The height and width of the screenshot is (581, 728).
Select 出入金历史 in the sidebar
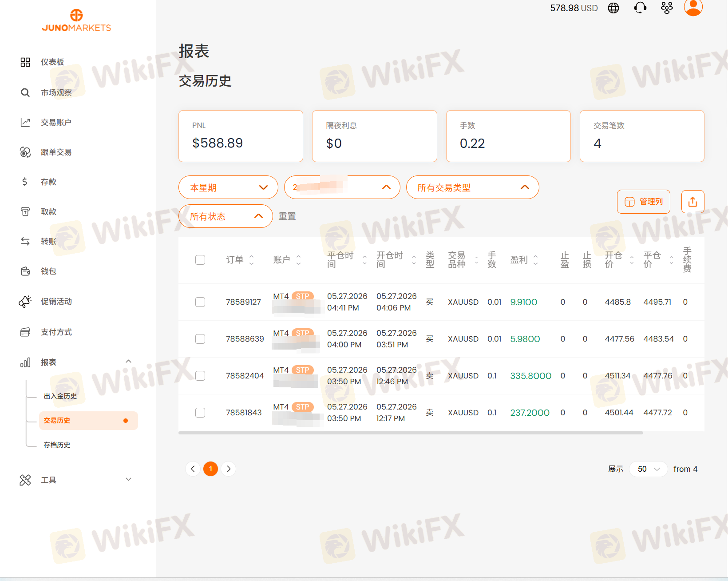point(60,396)
